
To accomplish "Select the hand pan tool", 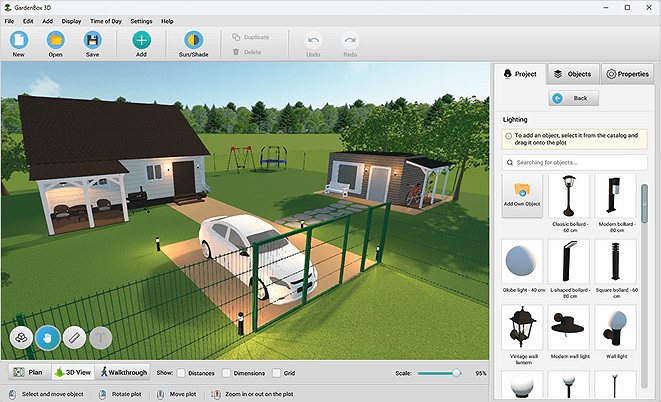I will 48,338.
